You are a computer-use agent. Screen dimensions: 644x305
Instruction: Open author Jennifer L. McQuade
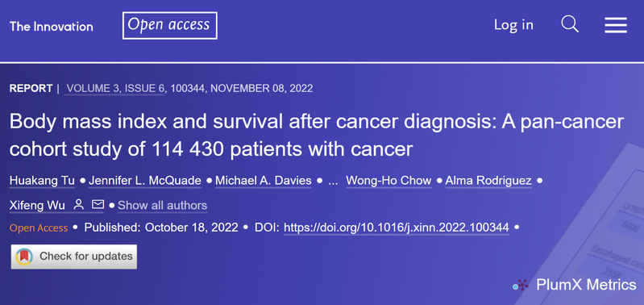point(145,181)
